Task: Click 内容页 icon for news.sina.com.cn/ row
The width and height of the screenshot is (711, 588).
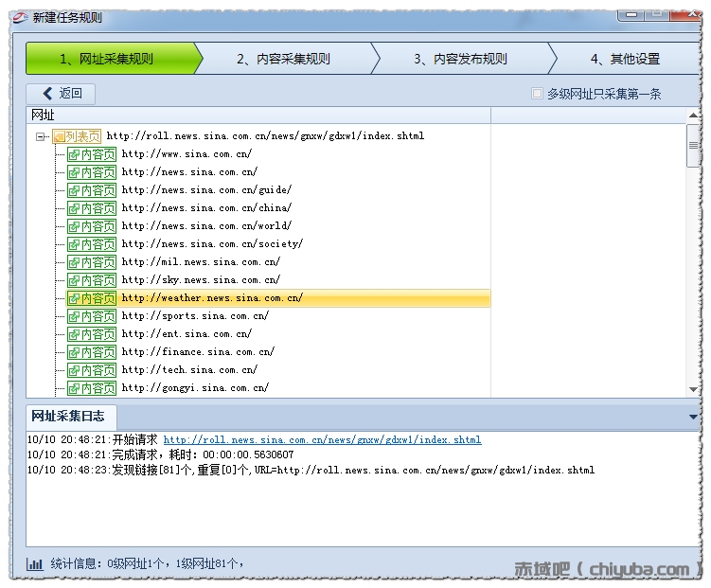Action: pos(92,172)
